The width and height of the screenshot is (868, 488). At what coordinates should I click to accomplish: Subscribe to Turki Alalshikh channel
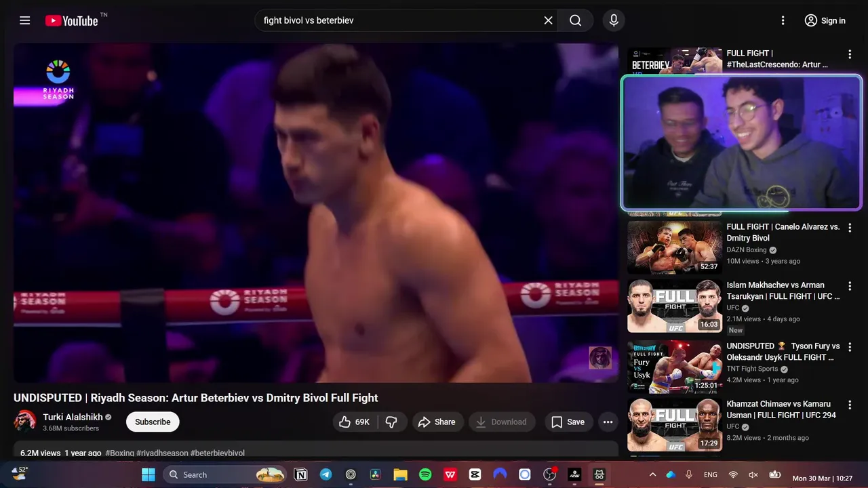tap(153, 422)
